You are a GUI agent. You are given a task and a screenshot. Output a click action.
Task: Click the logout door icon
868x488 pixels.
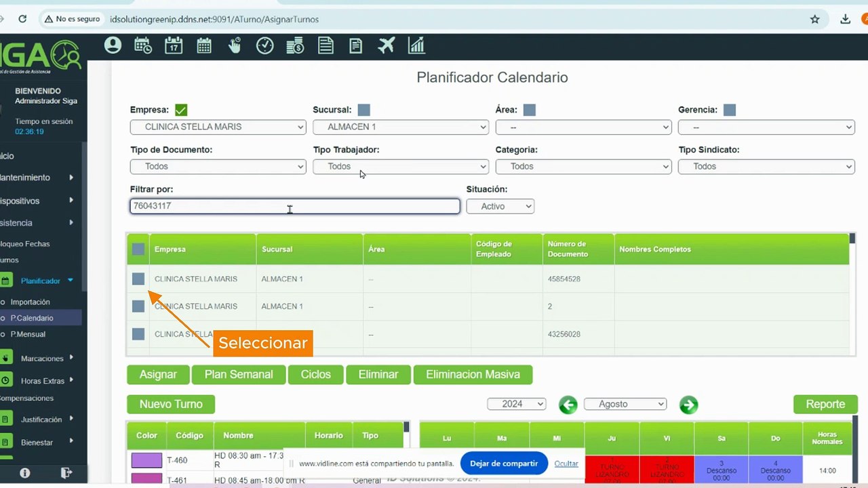[x=66, y=472]
